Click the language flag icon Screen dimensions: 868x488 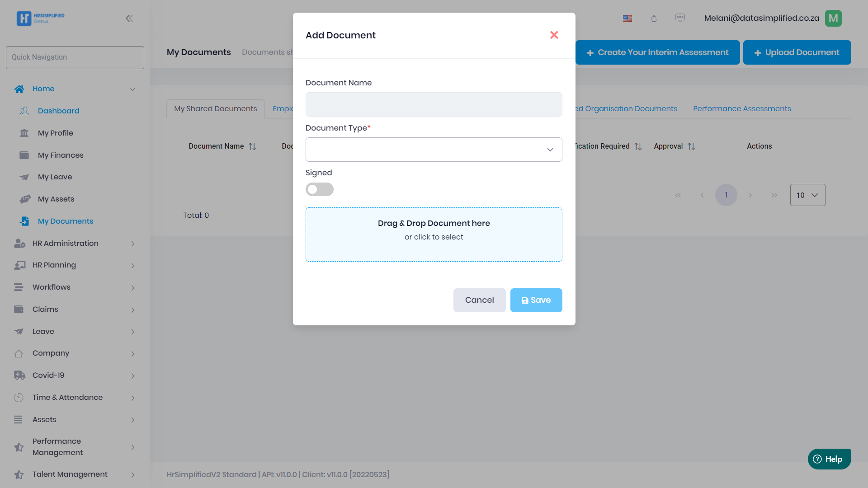pyautogui.click(x=627, y=19)
